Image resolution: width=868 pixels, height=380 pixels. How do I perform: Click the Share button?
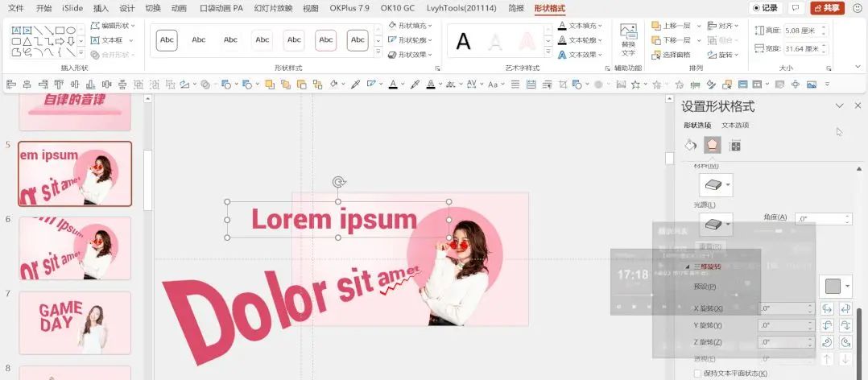[x=827, y=8]
